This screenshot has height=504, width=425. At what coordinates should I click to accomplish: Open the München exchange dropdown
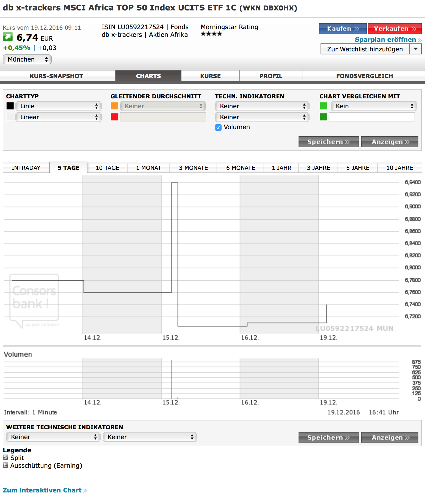(27, 59)
